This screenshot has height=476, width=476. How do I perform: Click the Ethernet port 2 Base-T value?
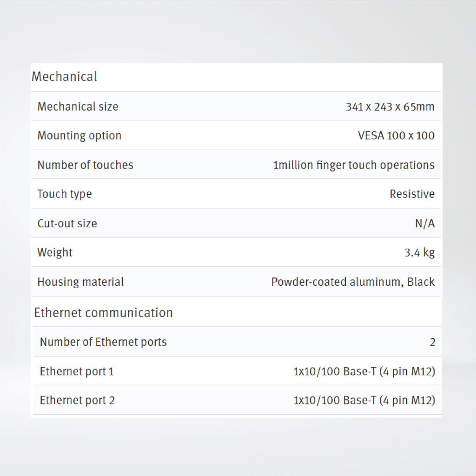tap(364, 400)
